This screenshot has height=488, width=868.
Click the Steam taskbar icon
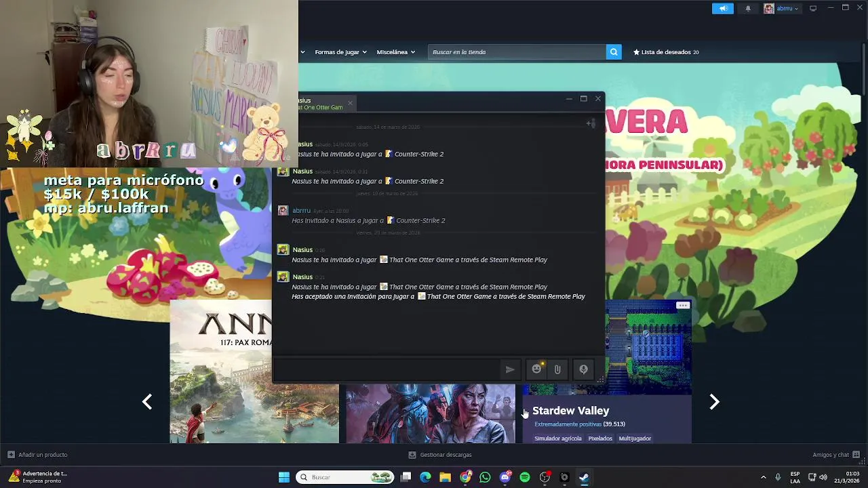click(x=584, y=477)
